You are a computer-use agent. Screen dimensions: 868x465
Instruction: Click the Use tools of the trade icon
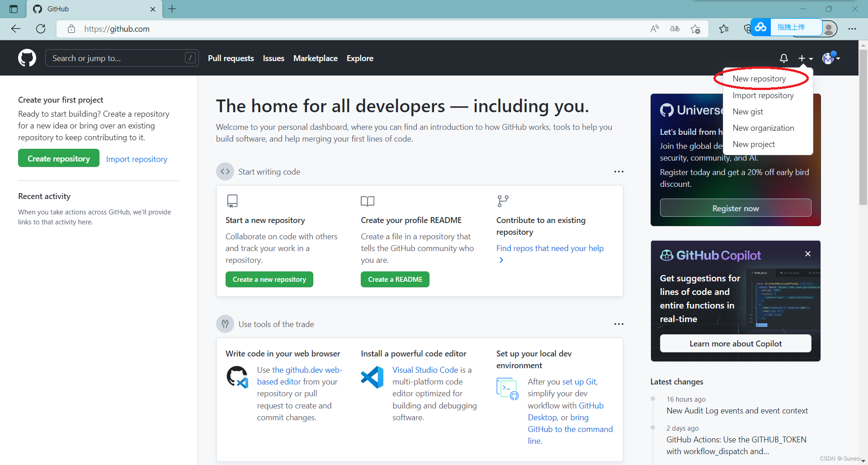[x=225, y=324]
